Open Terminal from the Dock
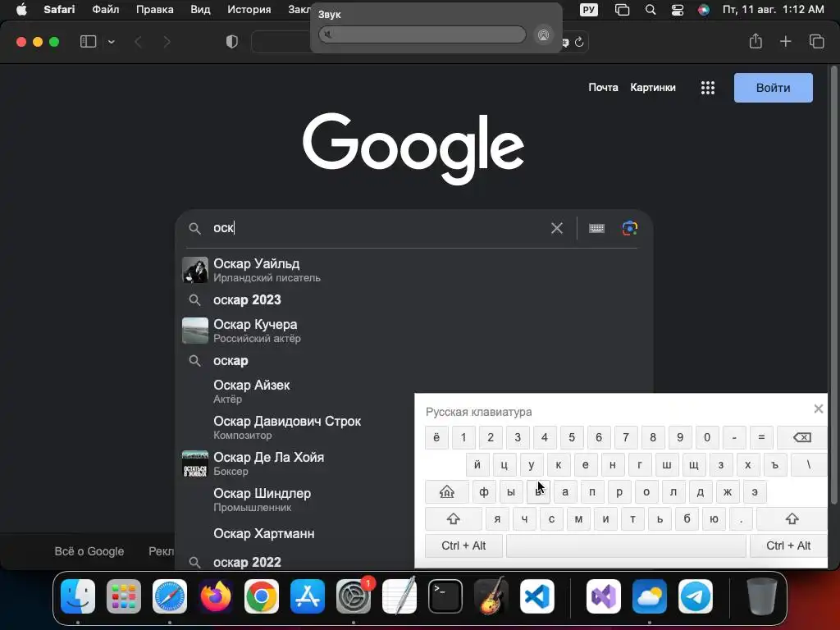The height and width of the screenshot is (630, 840). (x=445, y=596)
